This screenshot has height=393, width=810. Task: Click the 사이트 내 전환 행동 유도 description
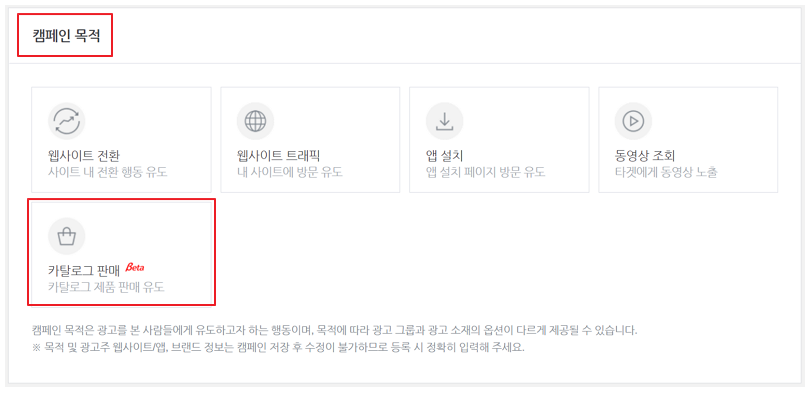(107, 172)
